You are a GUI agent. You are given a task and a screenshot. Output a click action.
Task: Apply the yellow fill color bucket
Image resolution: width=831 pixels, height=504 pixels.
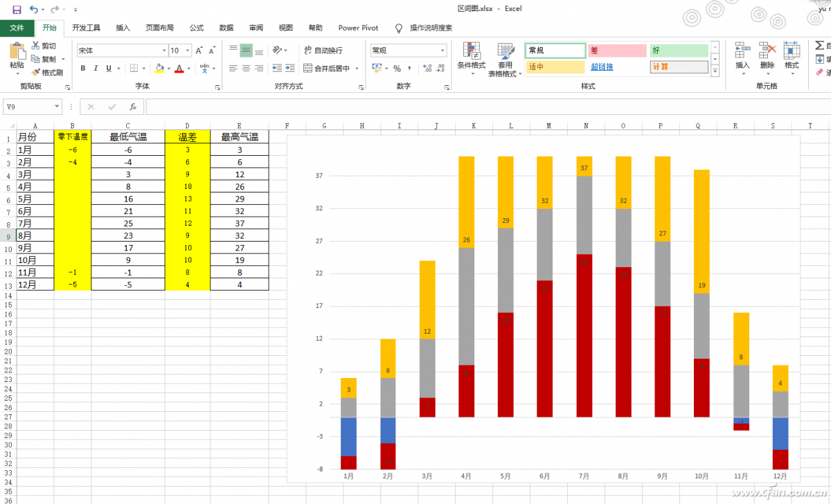[159, 69]
